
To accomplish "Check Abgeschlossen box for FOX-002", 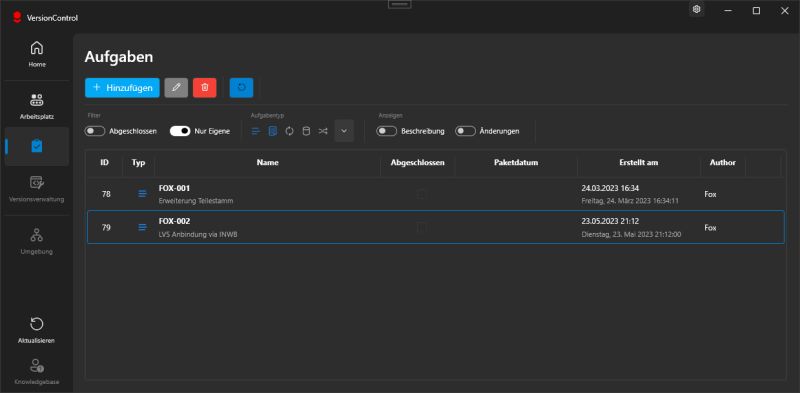I will (x=422, y=228).
